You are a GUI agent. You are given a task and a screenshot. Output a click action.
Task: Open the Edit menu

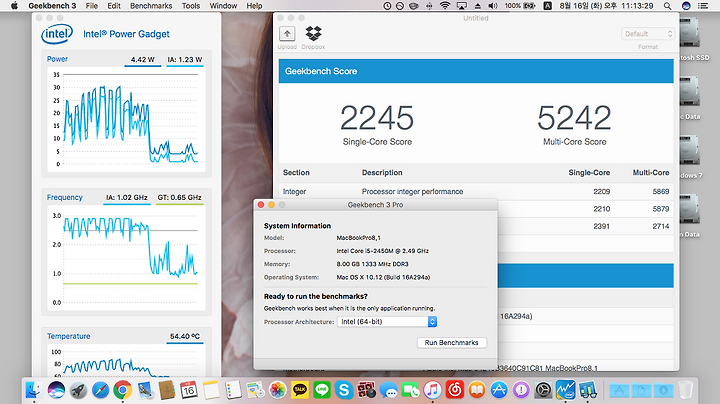pyautogui.click(x=114, y=6)
